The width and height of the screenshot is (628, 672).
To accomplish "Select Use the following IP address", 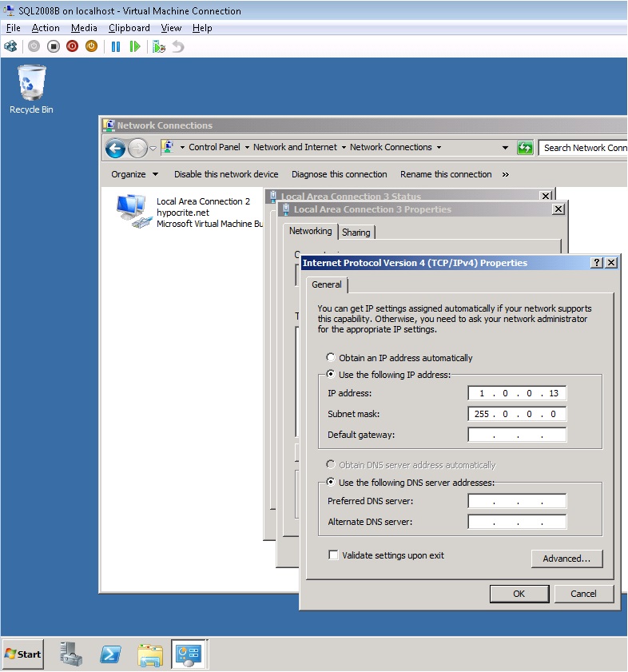I will (x=331, y=374).
